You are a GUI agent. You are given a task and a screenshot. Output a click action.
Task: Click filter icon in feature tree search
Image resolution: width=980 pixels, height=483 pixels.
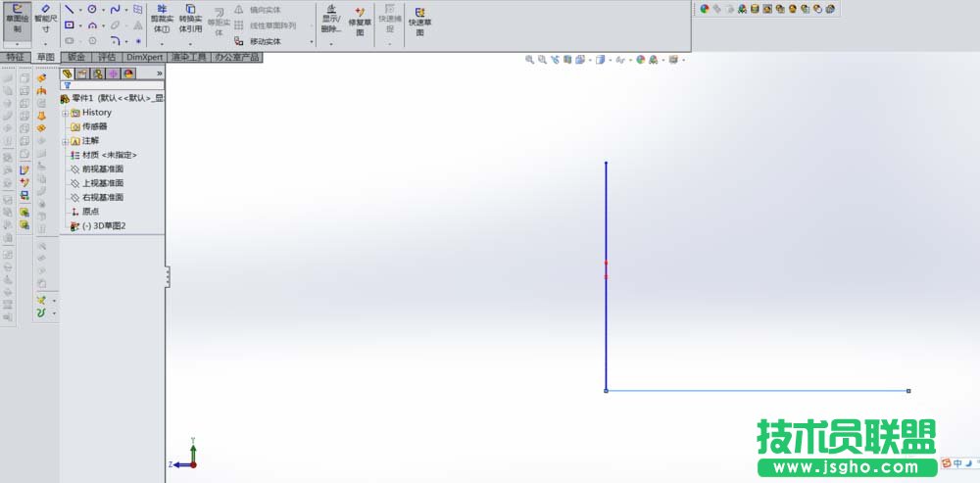coord(67,85)
